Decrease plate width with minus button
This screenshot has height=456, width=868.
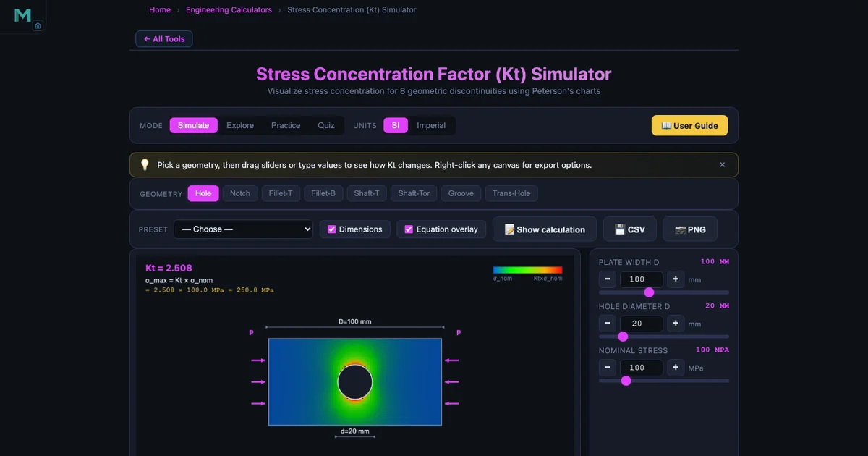tap(607, 279)
